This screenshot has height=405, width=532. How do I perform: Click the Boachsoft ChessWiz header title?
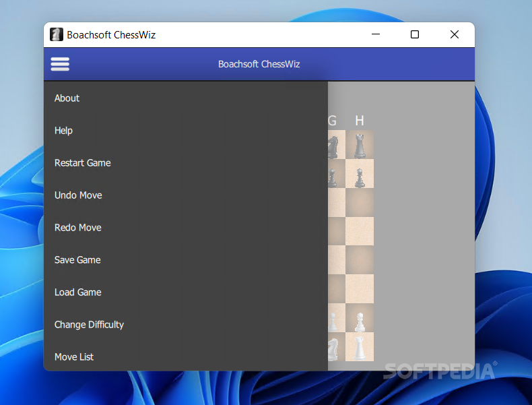tap(259, 64)
